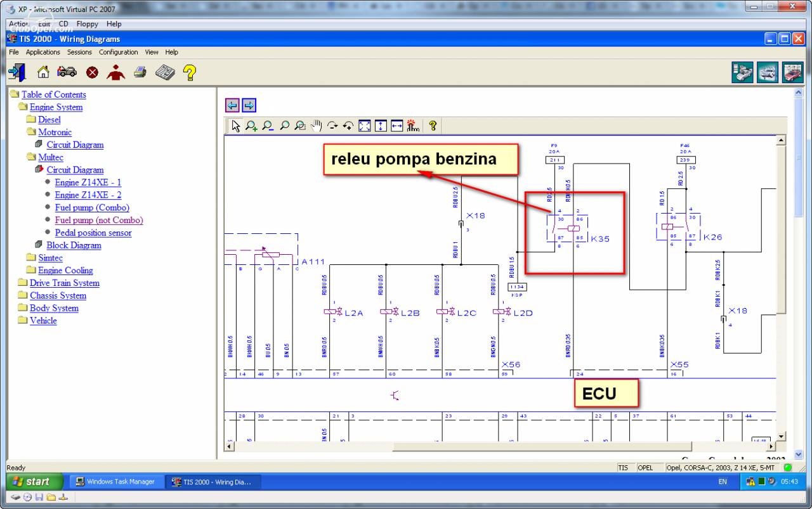The image size is (812, 509).
Task: Print using the printer icon
Action: pyautogui.click(x=140, y=72)
